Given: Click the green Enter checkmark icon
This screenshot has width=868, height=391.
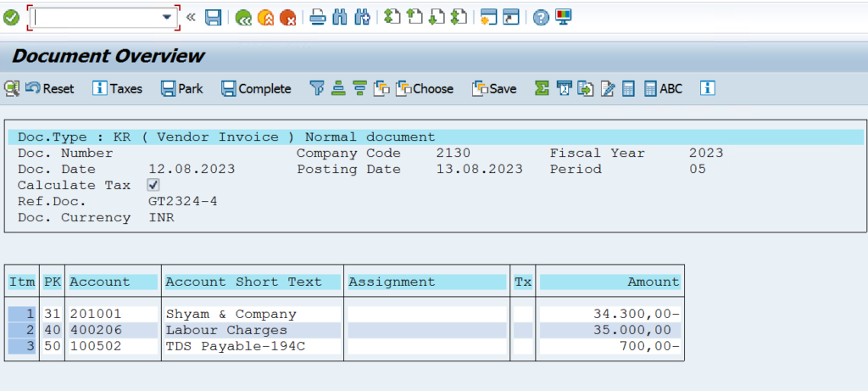Looking at the screenshot, I should pos(11,18).
